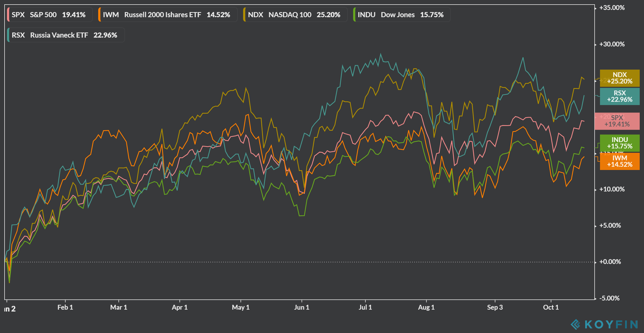Select the RSX +22.96% price tag
The height and width of the screenshot is (333, 644).
620,96
